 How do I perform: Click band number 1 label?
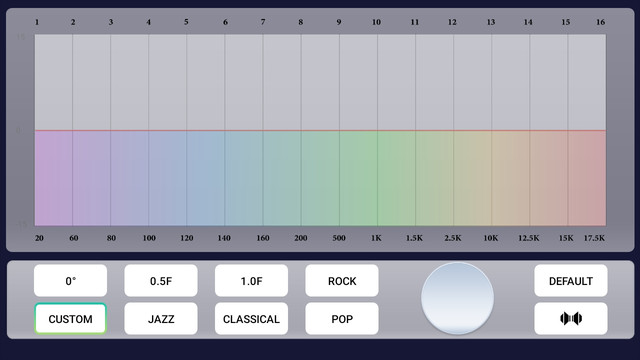pos(37,22)
